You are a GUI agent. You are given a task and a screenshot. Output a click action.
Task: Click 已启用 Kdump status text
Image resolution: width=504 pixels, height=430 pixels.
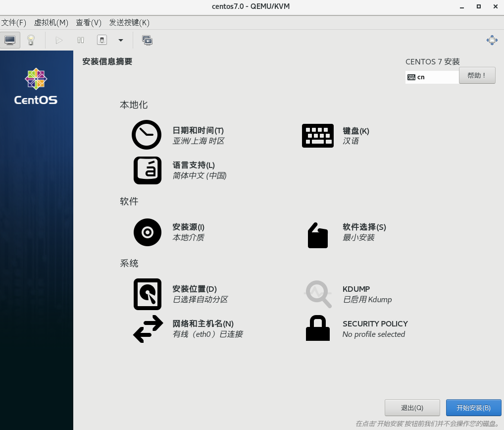point(367,299)
